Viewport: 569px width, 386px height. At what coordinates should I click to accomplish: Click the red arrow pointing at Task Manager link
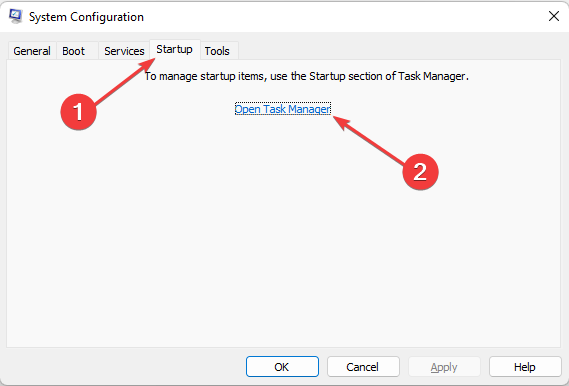click(x=369, y=141)
